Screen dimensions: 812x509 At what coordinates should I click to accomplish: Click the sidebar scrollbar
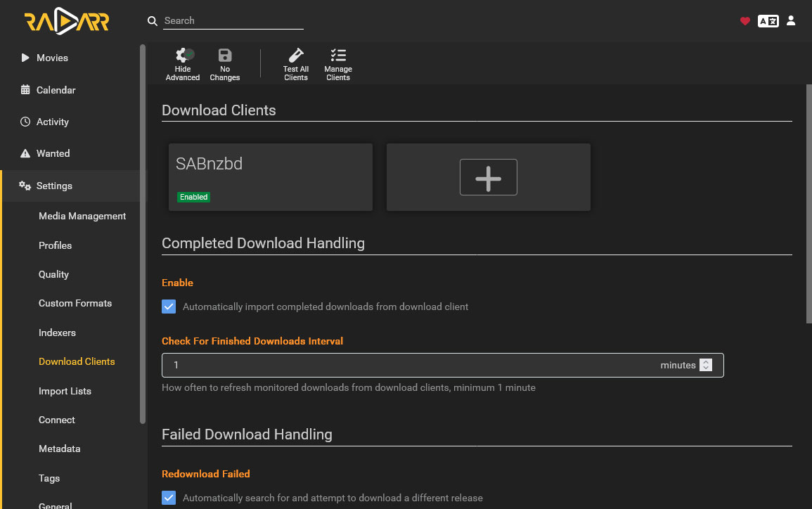pos(143,234)
